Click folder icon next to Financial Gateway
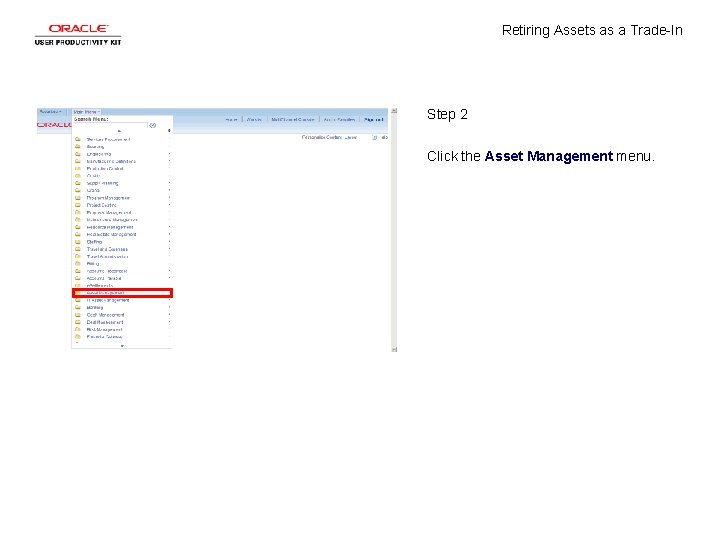The image size is (720, 540). tap(78, 337)
